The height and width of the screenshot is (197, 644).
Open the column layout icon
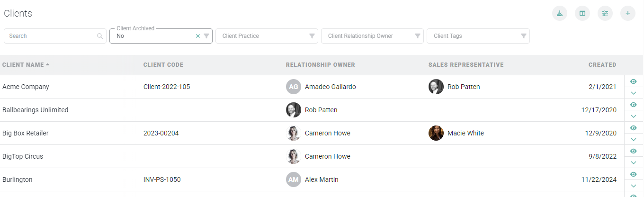582,13
